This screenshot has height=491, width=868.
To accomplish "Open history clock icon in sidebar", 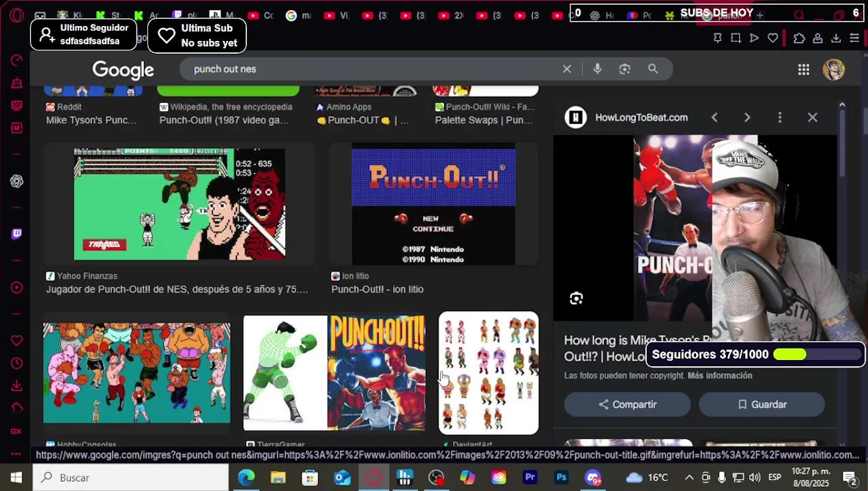I will [x=17, y=363].
